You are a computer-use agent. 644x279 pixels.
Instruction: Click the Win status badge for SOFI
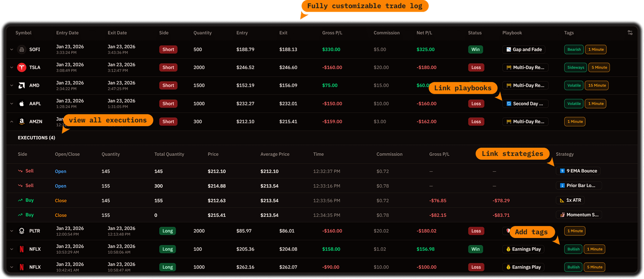coord(475,49)
